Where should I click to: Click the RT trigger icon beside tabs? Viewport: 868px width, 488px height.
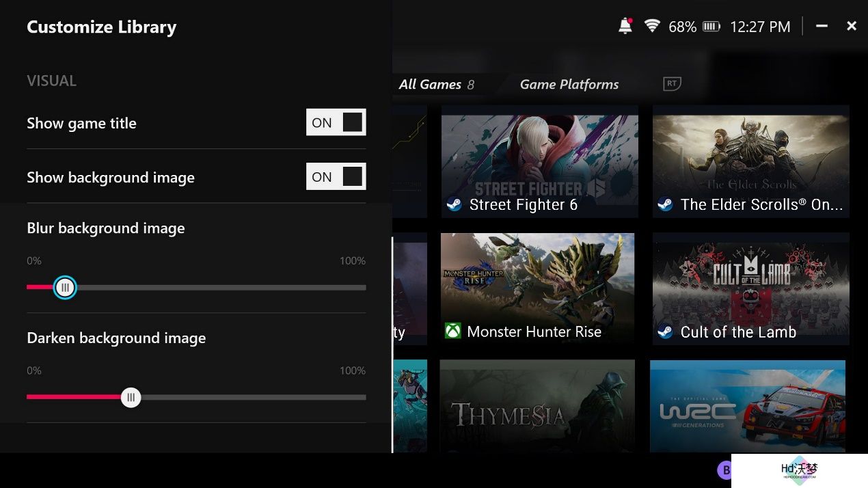(673, 83)
